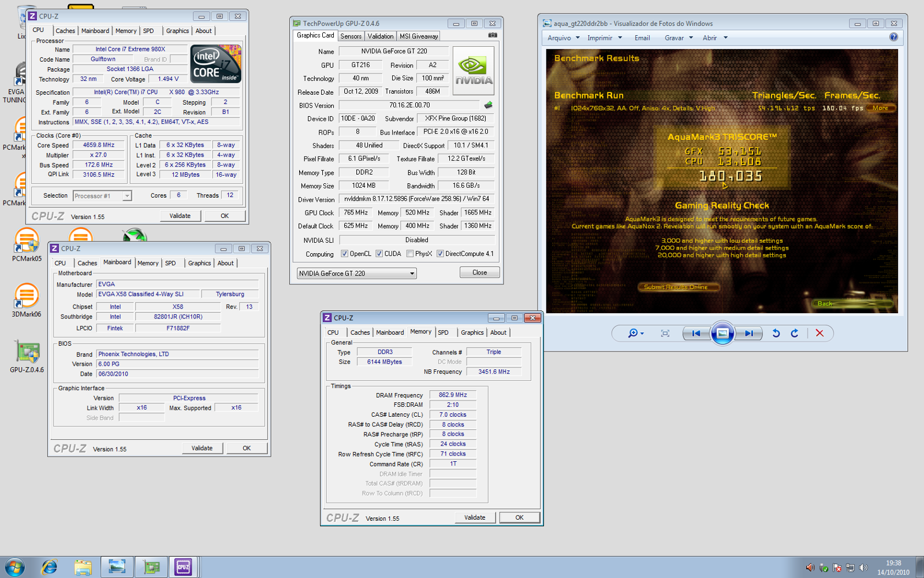924x578 pixels.
Task: Open Caches tab in top CPU-Z window
Action: click(x=65, y=31)
